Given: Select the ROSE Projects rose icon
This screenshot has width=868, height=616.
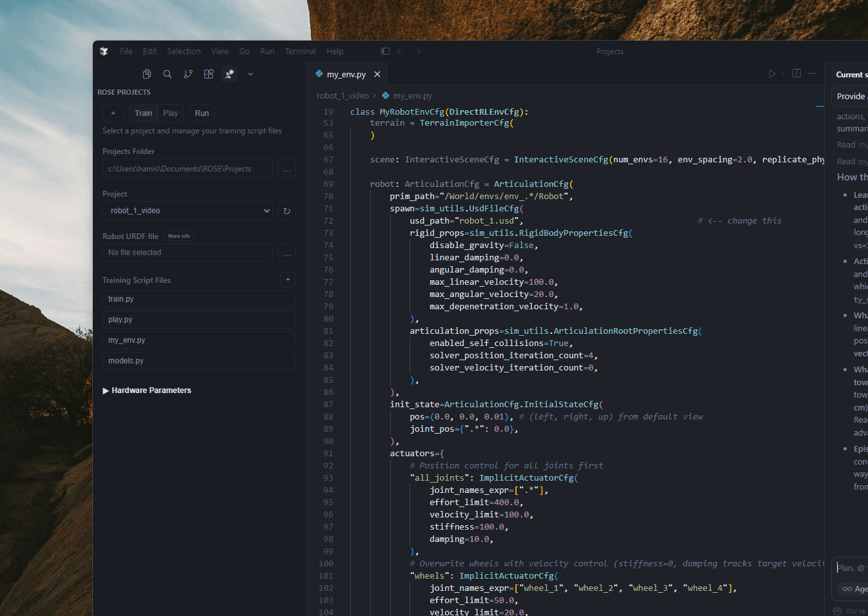Looking at the screenshot, I should [230, 74].
